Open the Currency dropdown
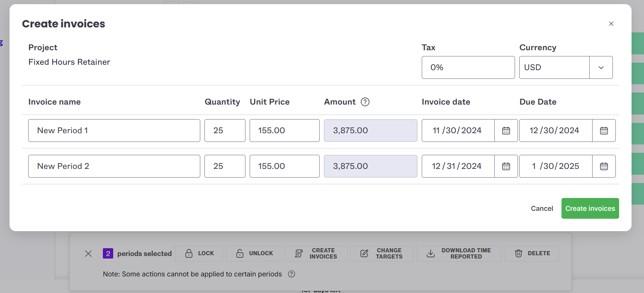 click(601, 67)
